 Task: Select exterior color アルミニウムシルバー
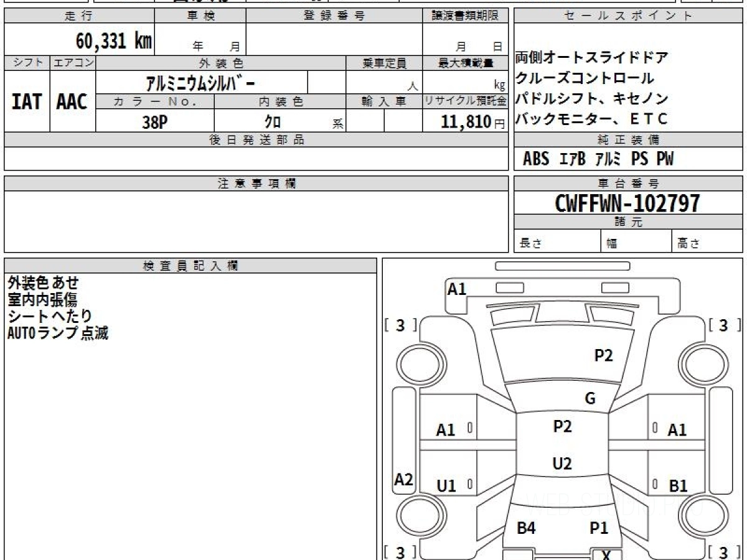pos(199,82)
